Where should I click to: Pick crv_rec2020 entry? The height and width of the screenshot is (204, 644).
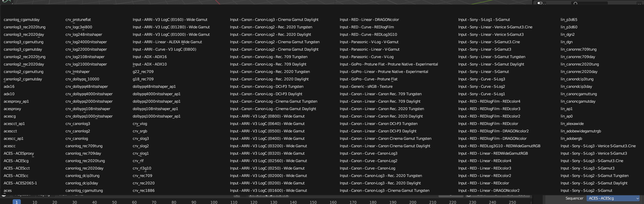[144, 183]
